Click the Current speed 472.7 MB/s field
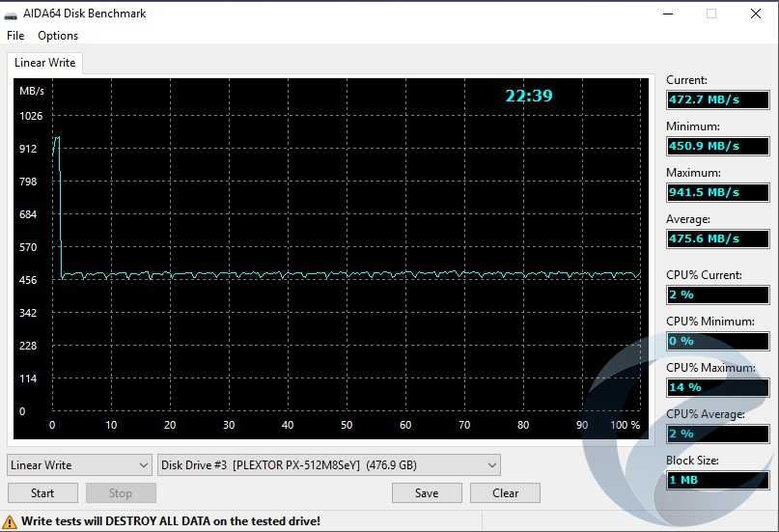Screen dimensions: 779x532 (717, 99)
